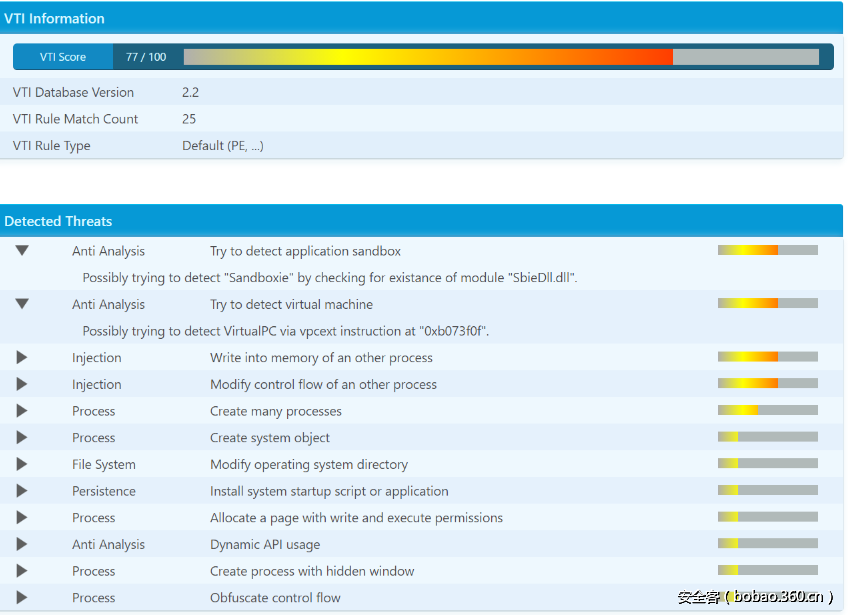The image size is (848, 615).
Task: Click the Sandboxie SbieDll.dll detail text
Action: (x=329, y=278)
